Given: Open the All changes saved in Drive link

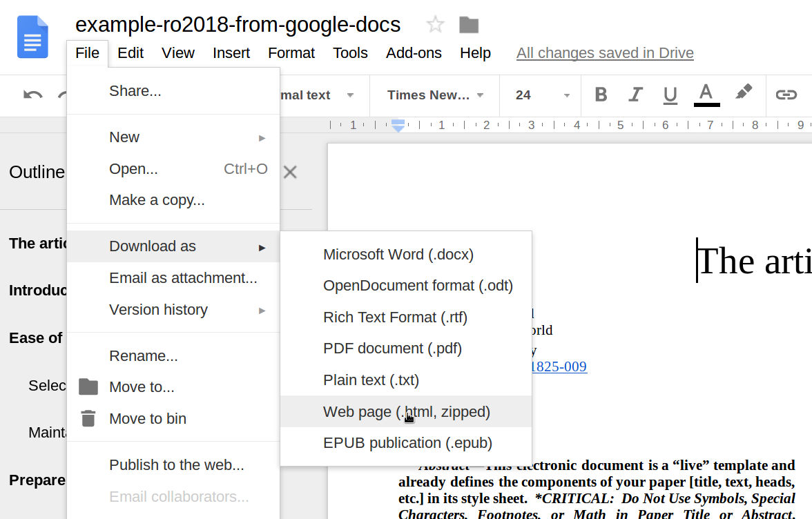Looking at the screenshot, I should pos(605,53).
